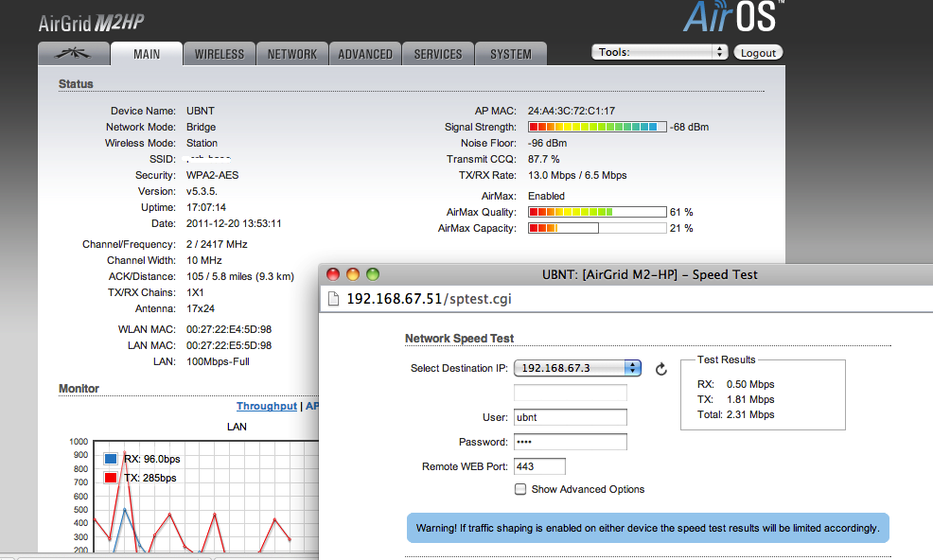The height and width of the screenshot is (560, 933).
Task: Click the Antenna value 17x24
Action: tap(201, 308)
